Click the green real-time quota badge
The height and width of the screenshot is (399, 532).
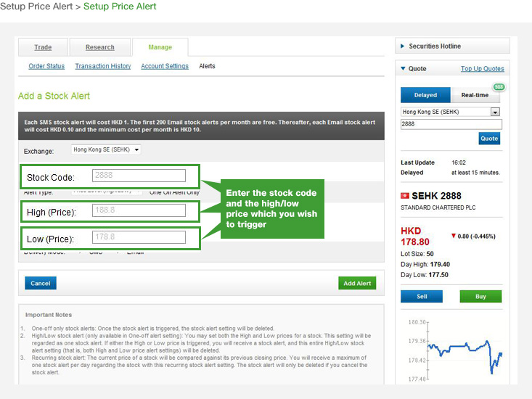pyautogui.click(x=499, y=87)
